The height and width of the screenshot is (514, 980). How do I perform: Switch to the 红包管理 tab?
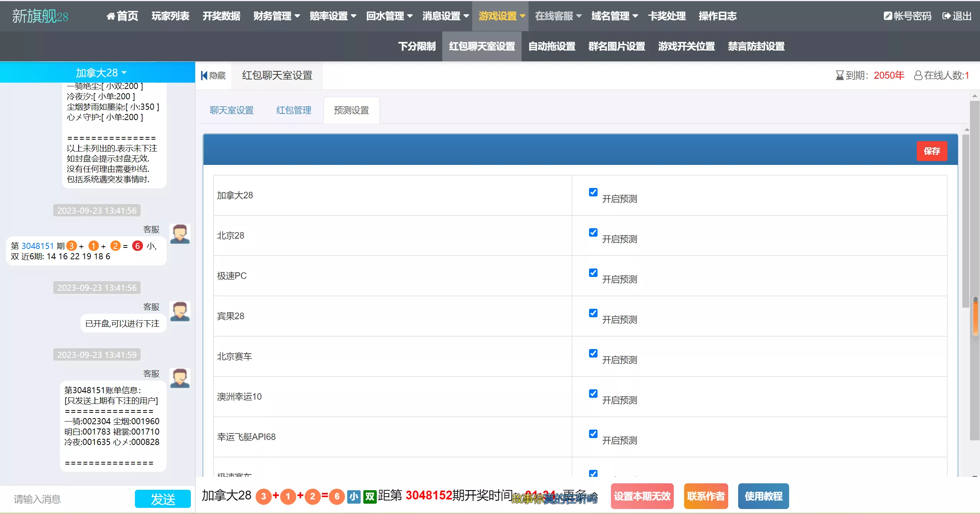coord(293,110)
